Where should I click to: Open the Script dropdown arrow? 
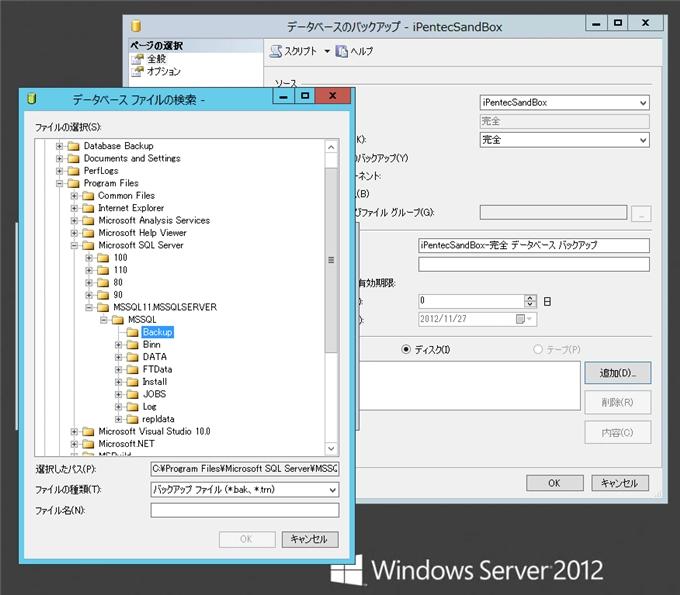[x=327, y=51]
